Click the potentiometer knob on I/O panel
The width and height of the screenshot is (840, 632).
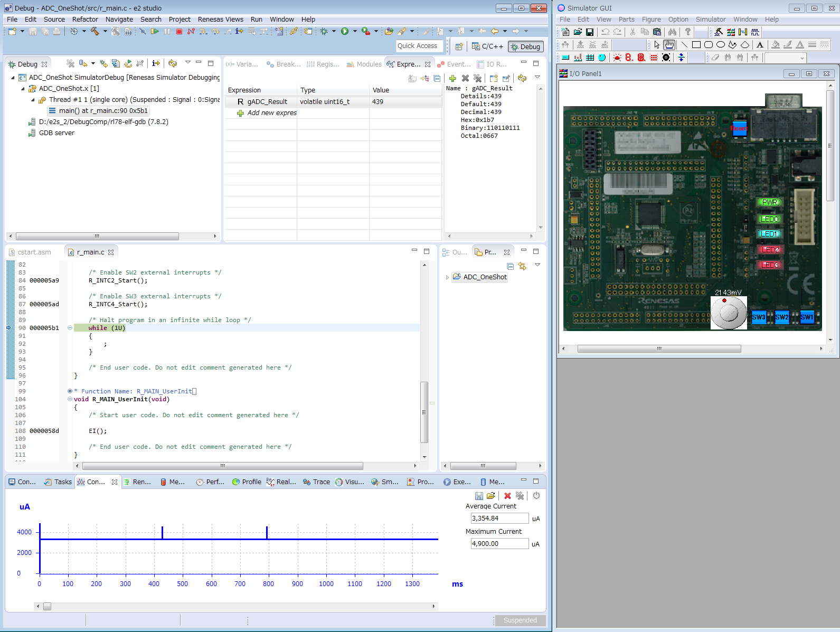pos(729,313)
